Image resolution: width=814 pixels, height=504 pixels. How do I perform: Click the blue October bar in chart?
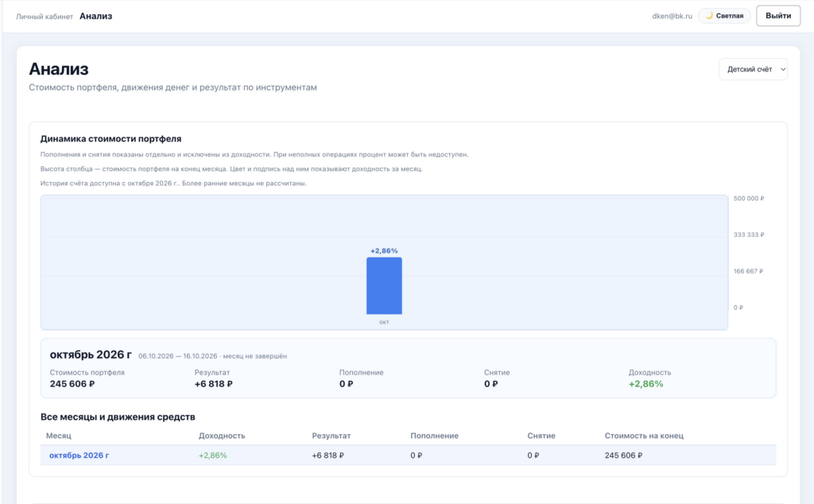pyautogui.click(x=384, y=285)
